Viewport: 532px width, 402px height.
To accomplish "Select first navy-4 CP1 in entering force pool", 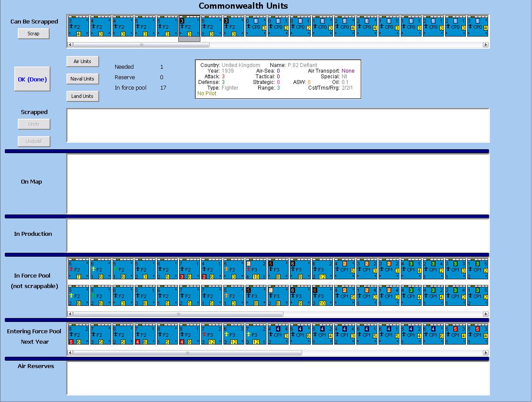I will pyautogui.click(x=278, y=334).
